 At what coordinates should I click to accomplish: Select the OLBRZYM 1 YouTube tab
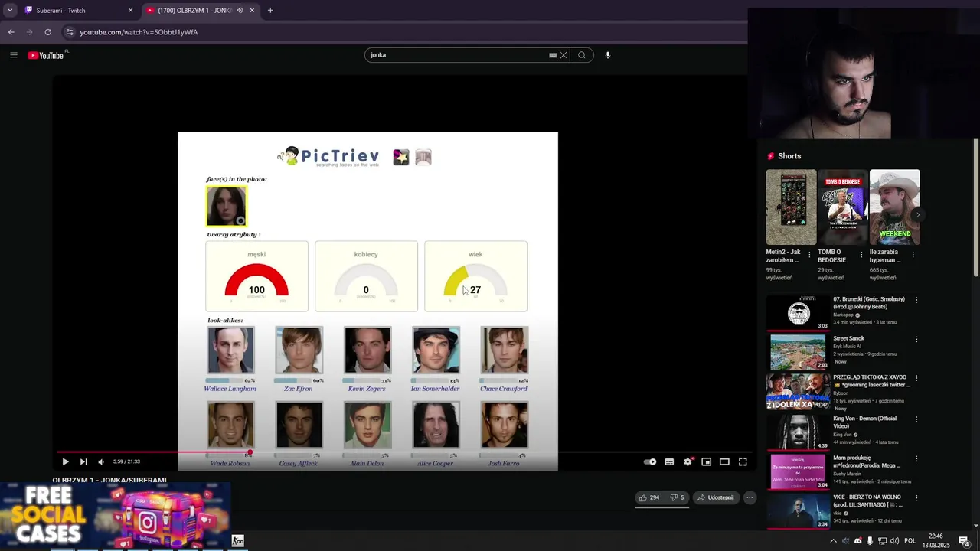201,11
